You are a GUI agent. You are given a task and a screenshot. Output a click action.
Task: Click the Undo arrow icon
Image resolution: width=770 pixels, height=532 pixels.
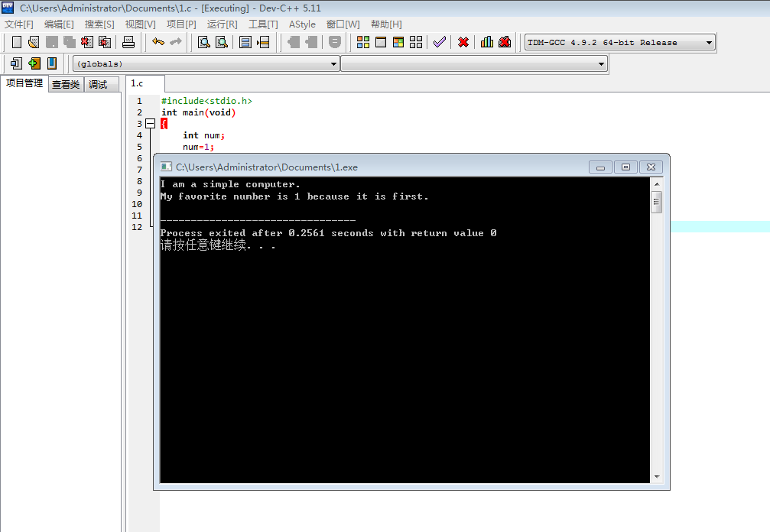point(158,42)
